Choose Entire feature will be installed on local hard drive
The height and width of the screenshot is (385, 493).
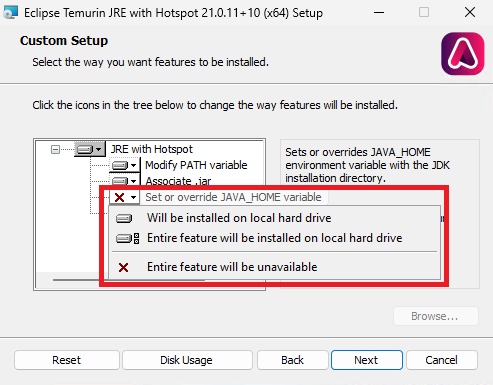(274, 238)
